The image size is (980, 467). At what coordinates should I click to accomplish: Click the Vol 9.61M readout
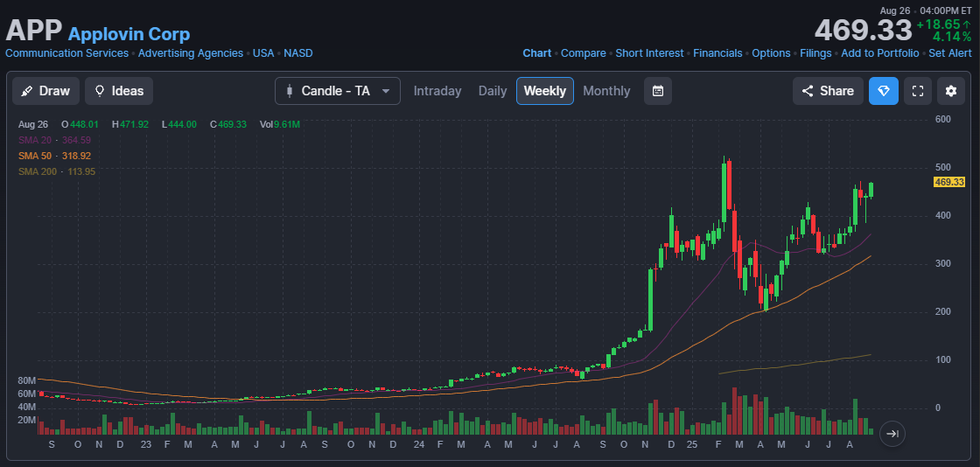pyautogui.click(x=279, y=124)
